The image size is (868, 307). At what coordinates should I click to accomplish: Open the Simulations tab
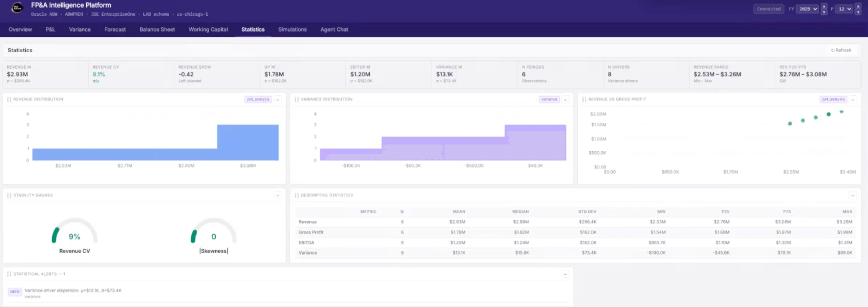click(x=292, y=30)
